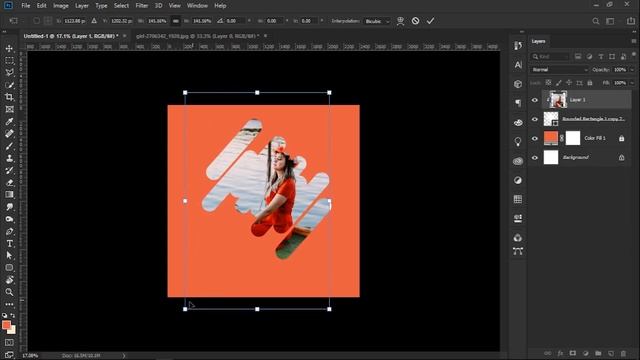Toggle lock all in Layers panel

click(589, 83)
